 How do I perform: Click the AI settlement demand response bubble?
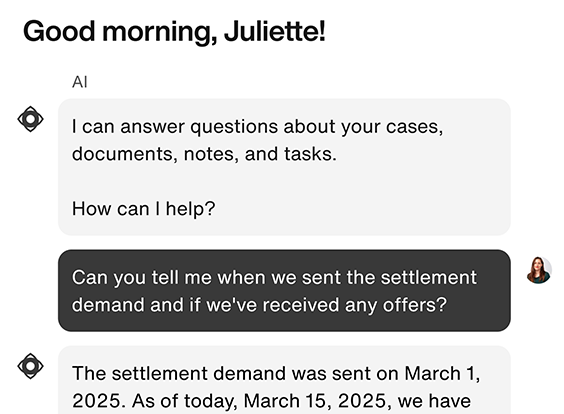(x=284, y=380)
